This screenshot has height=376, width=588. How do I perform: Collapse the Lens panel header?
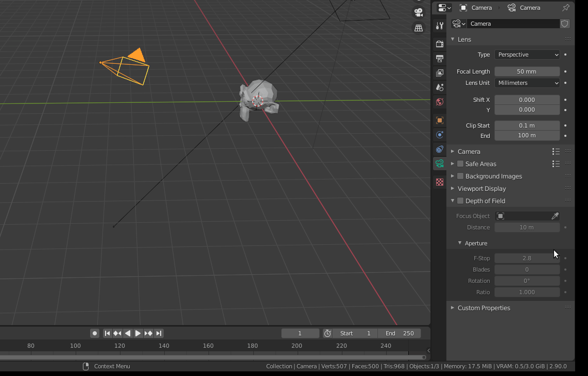(x=463, y=39)
